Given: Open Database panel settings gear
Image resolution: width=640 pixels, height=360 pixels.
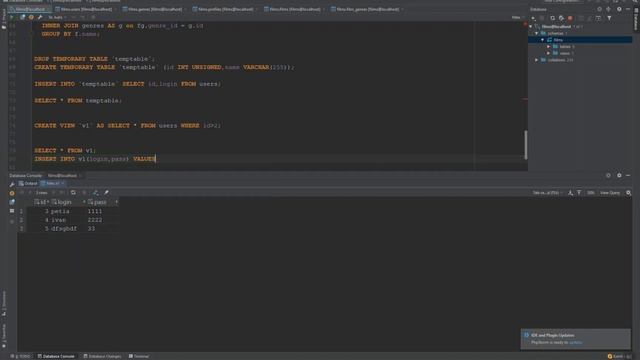Looking at the screenshot, I should click(x=619, y=9).
